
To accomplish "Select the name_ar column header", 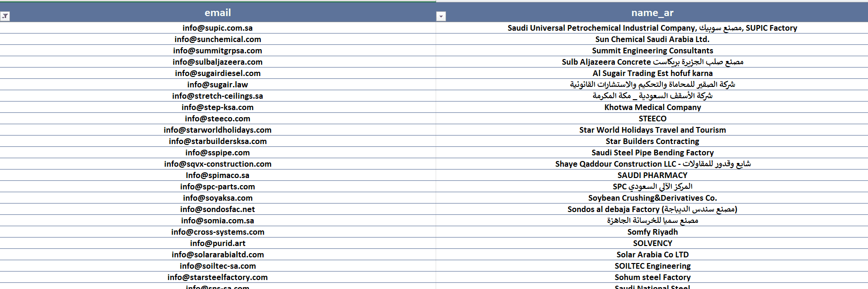I will (652, 13).
